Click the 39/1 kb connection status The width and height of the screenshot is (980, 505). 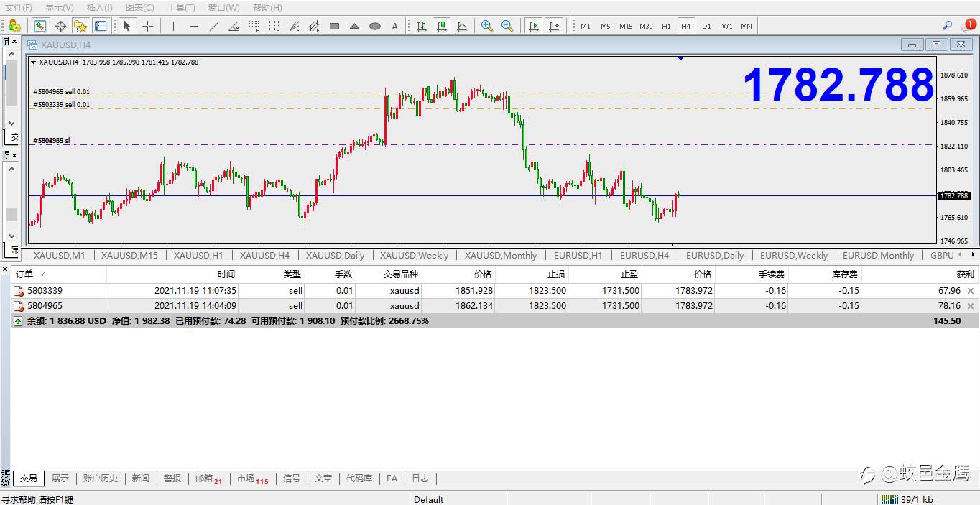point(907,499)
